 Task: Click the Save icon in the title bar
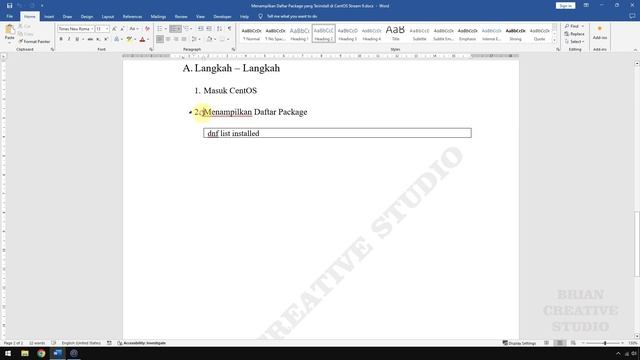[9, 6]
